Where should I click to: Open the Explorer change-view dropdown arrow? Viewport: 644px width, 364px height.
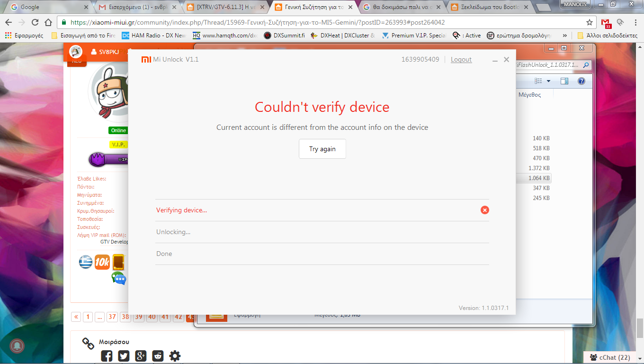point(548,81)
